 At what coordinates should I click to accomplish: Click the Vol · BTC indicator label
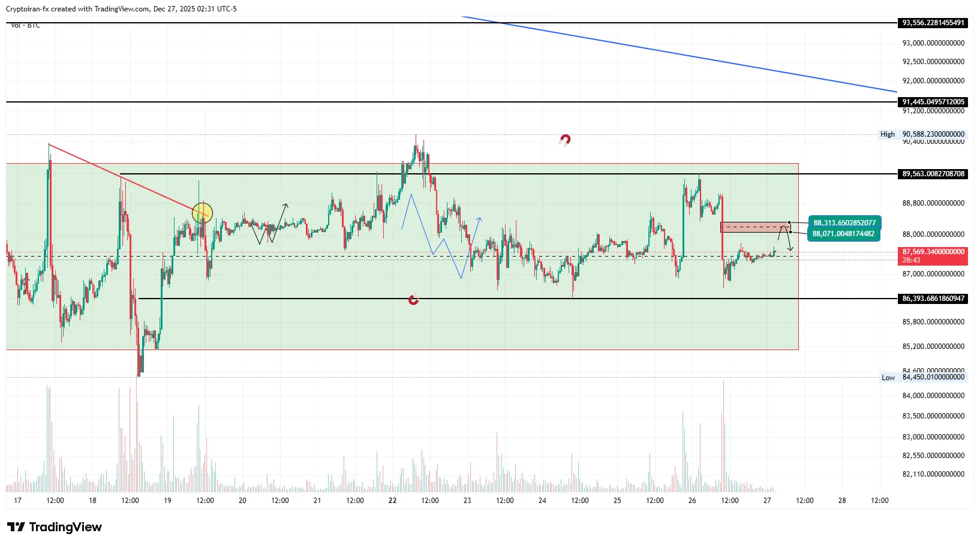coord(25,25)
